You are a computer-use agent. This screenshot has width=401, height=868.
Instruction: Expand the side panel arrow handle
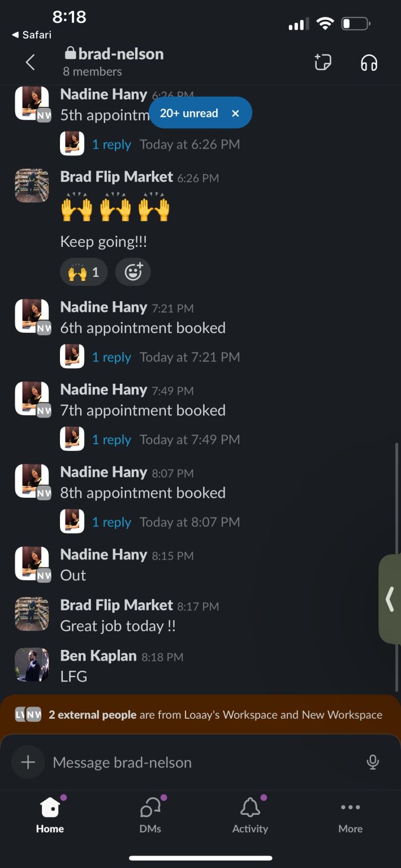[x=390, y=599]
